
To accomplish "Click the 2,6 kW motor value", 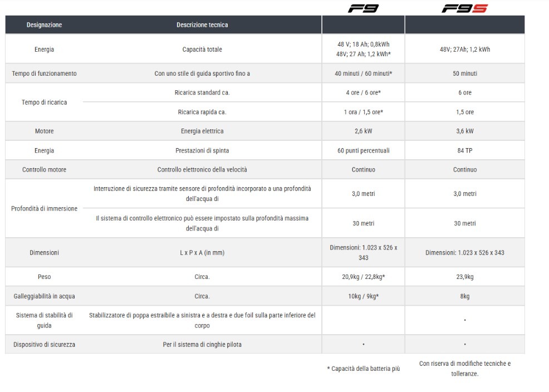I will [363, 131].
